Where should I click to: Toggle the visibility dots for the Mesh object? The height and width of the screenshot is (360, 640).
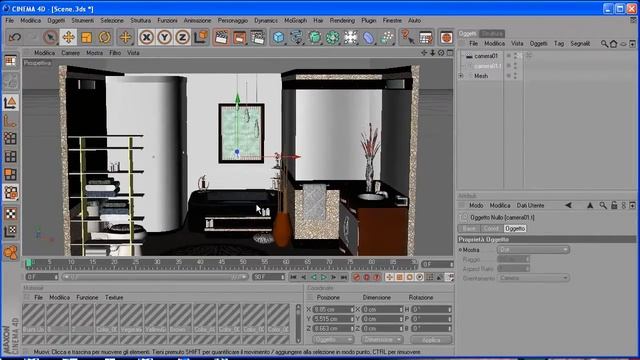point(516,76)
